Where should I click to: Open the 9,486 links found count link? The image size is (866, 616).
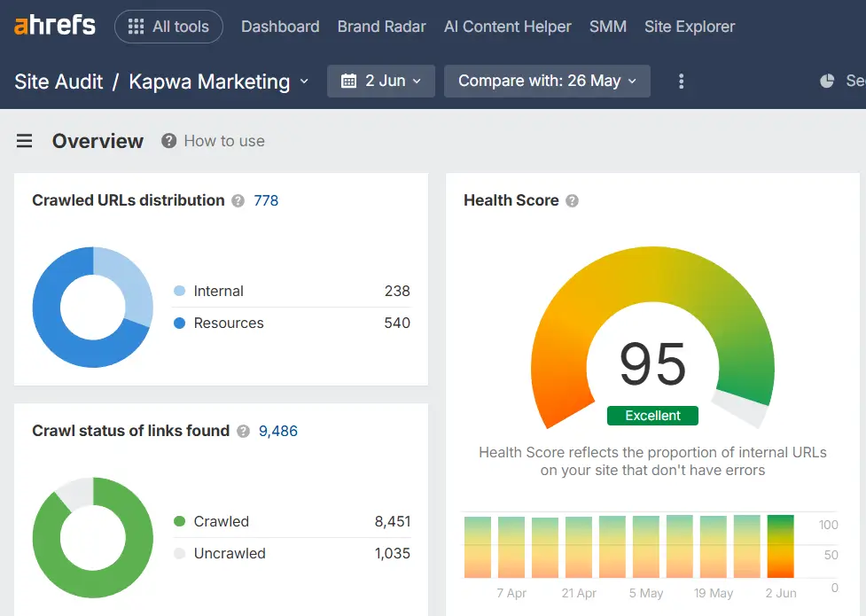pyautogui.click(x=277, y=431)
